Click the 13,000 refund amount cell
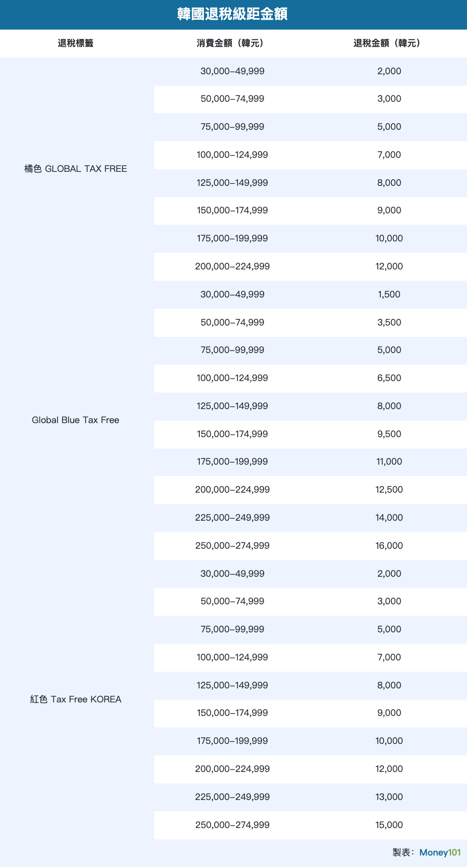 (x=389, y=797)
